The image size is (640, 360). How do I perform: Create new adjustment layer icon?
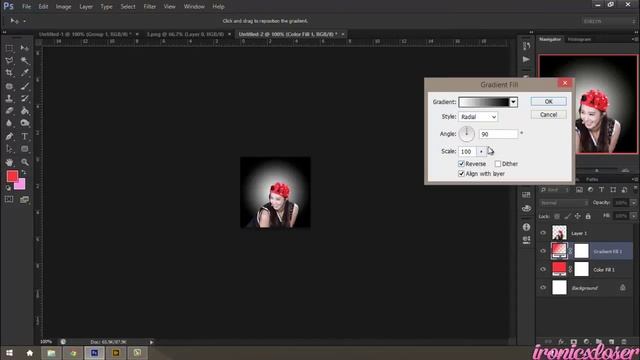point(586,342)
